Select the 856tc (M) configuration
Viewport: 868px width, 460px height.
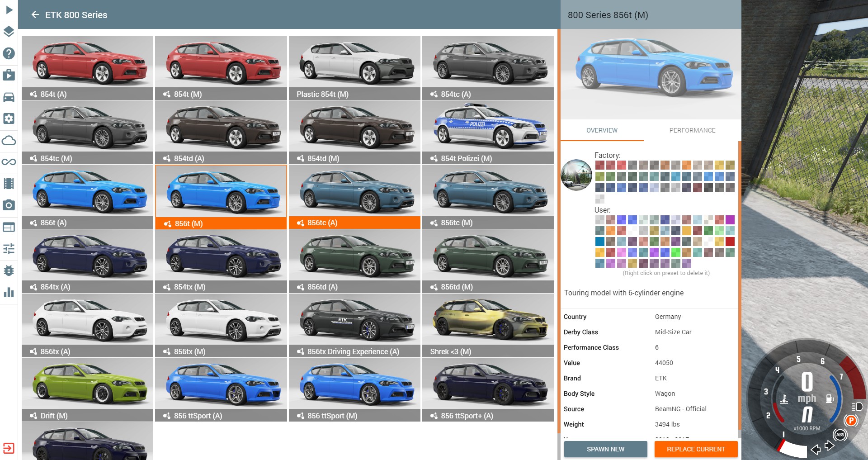click(x=488, y=196)
